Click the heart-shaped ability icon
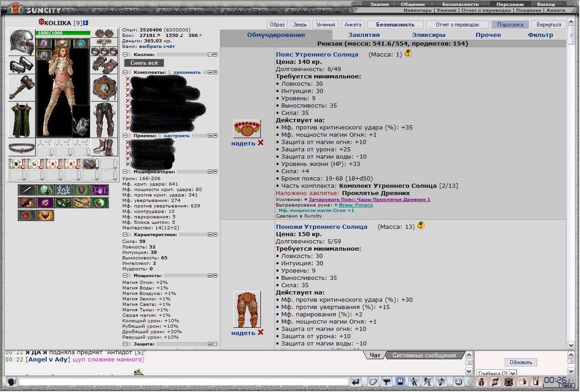580x392 pixels. (x=46, y=215)
